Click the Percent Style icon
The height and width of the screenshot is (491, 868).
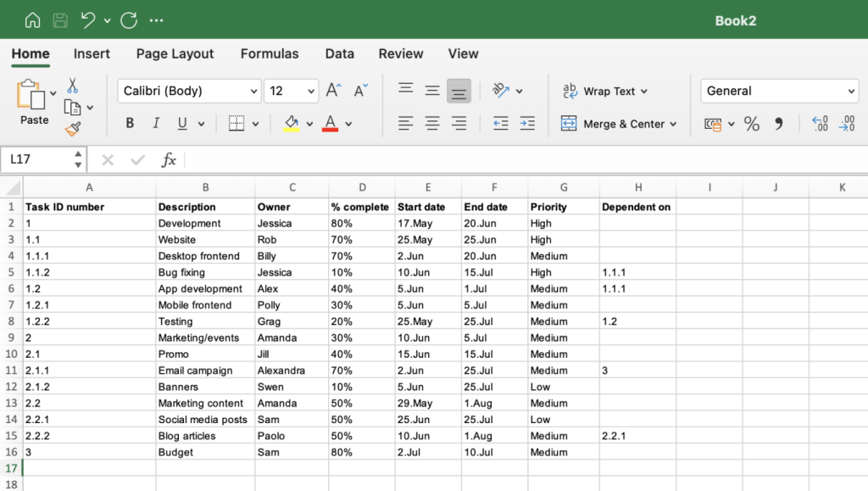tap(751, 123)
